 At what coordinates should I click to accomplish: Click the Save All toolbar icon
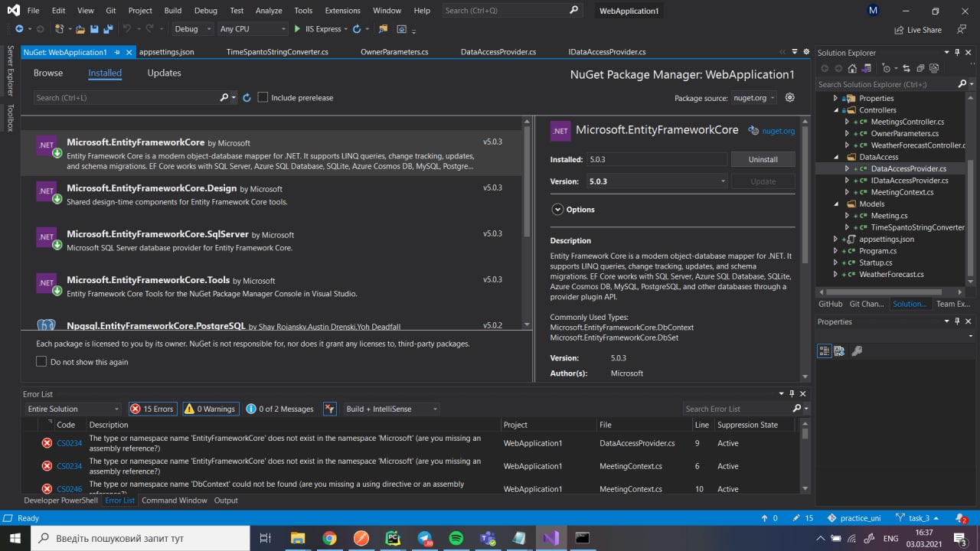point(107,29)
